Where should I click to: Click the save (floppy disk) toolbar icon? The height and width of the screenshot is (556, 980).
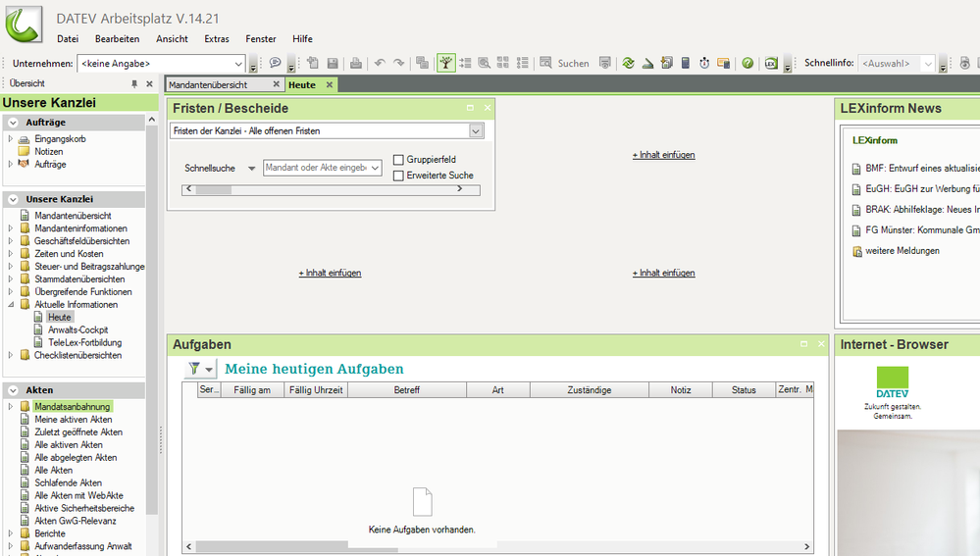pos(333,63)
